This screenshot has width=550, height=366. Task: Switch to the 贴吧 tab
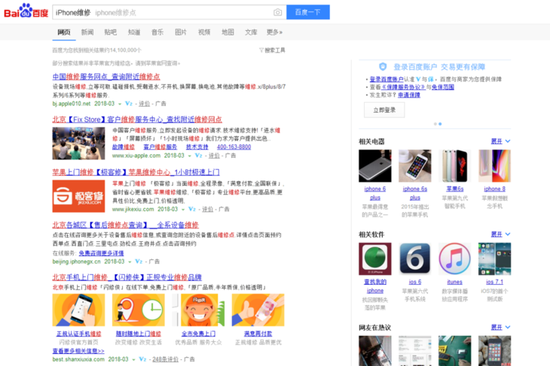tap(110, 32)
